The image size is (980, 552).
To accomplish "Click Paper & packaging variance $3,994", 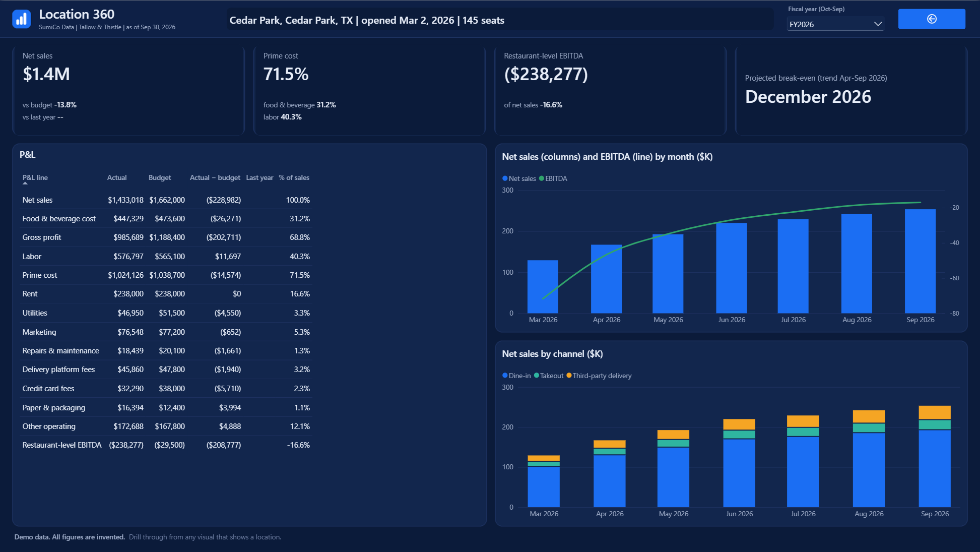I will (230, 408).
